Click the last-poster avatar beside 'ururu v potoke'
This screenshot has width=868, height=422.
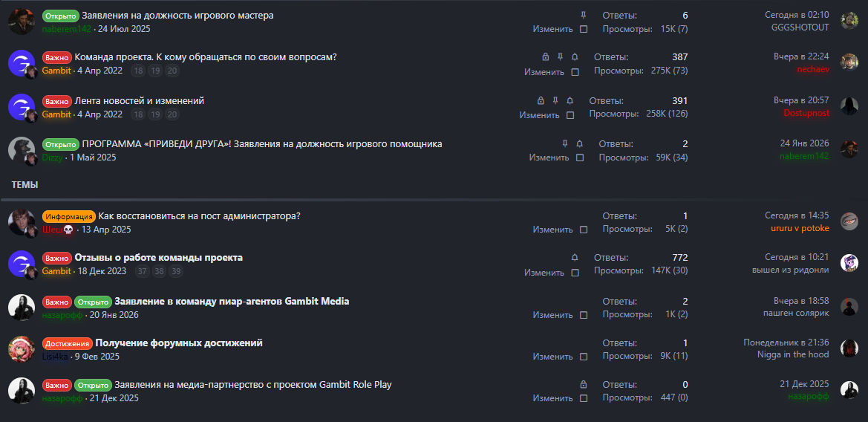[849, 221]
